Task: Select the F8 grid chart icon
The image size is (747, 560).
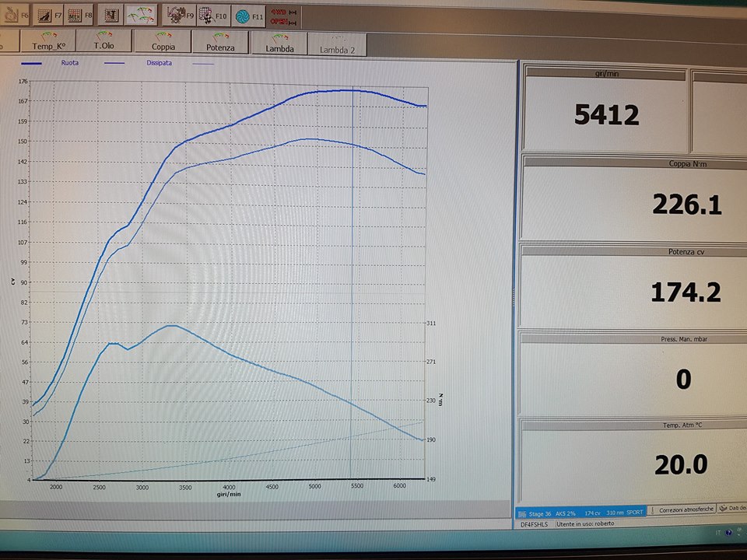Action: tap(79, 15)
